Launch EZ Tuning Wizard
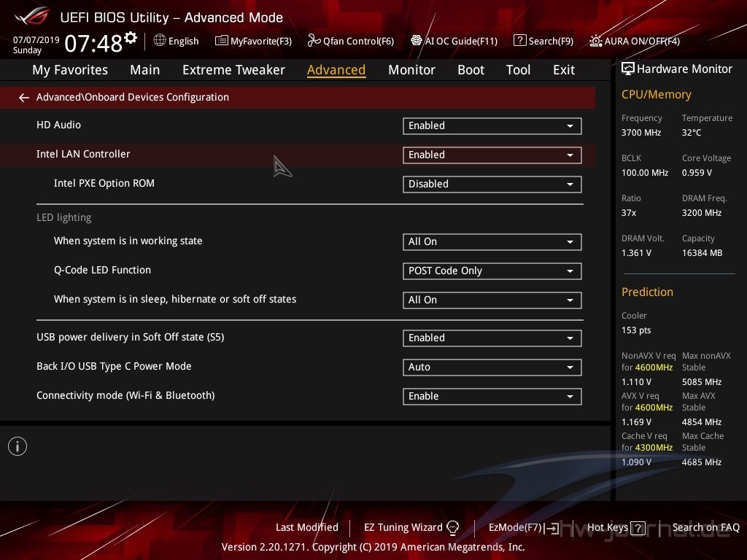Viewport: 747px width, 560px height. (x=403, y=528)
